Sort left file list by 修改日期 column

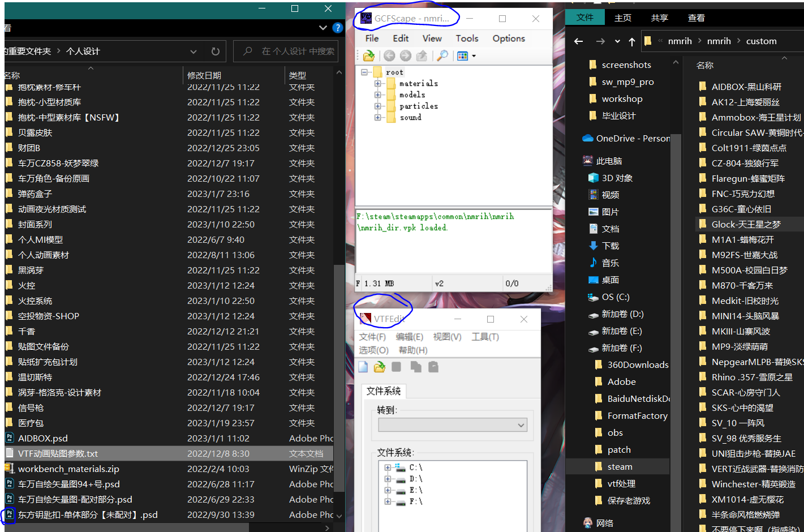pos(204,75)
